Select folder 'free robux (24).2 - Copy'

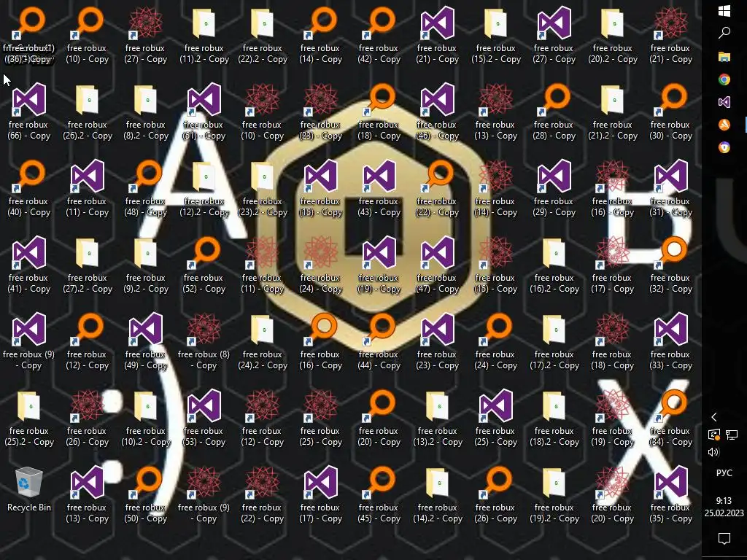[x=263, y=342]
